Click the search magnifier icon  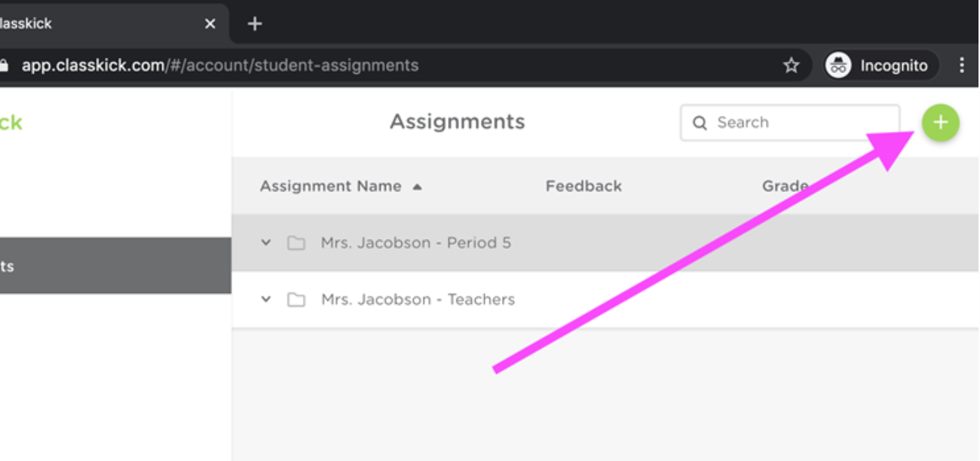(701, 122)
